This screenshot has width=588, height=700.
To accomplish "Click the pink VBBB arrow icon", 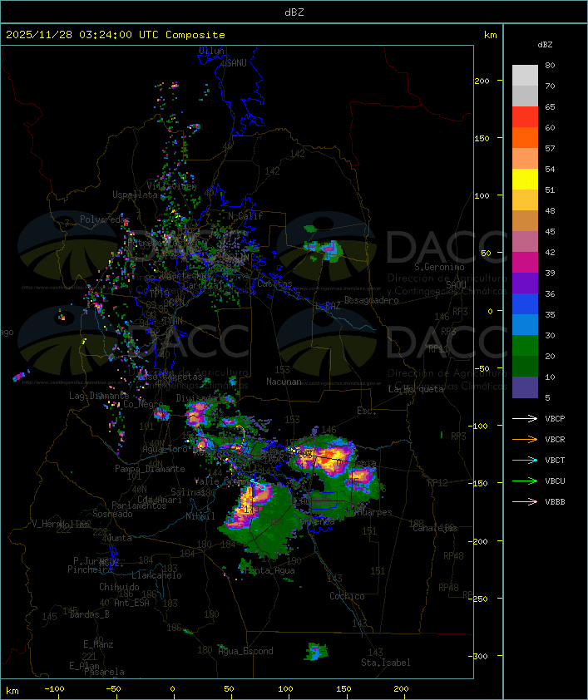I will pyautogui.click(x=525, y=501).
